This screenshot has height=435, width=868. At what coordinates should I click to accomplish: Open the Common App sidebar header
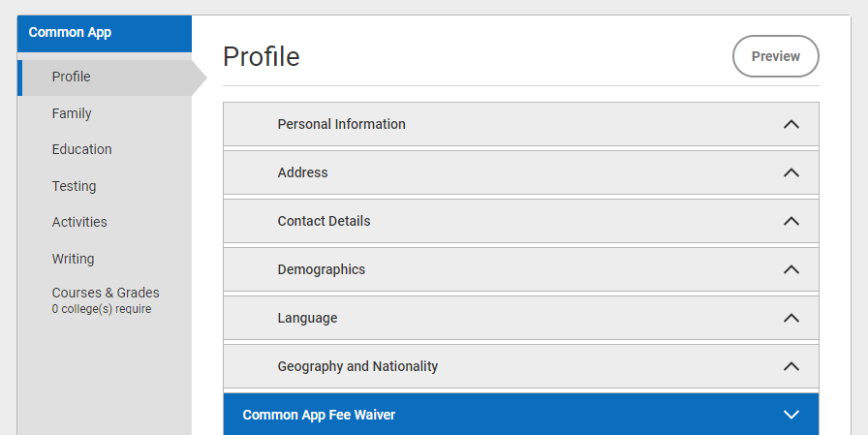coord(105,33)
